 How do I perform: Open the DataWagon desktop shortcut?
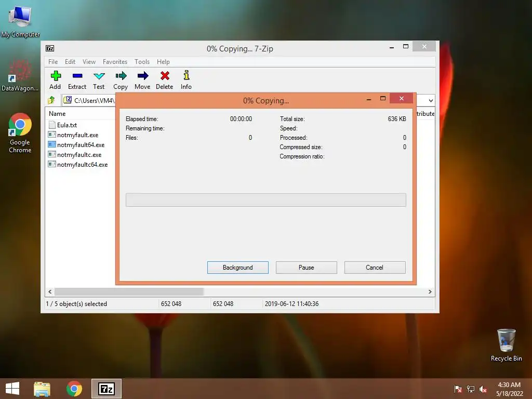pyautogui.click(x=20, y=75)
